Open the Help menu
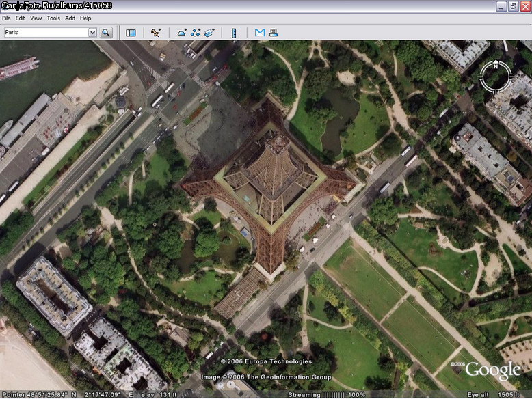532x399 pixels. click(x=85, y=18)
